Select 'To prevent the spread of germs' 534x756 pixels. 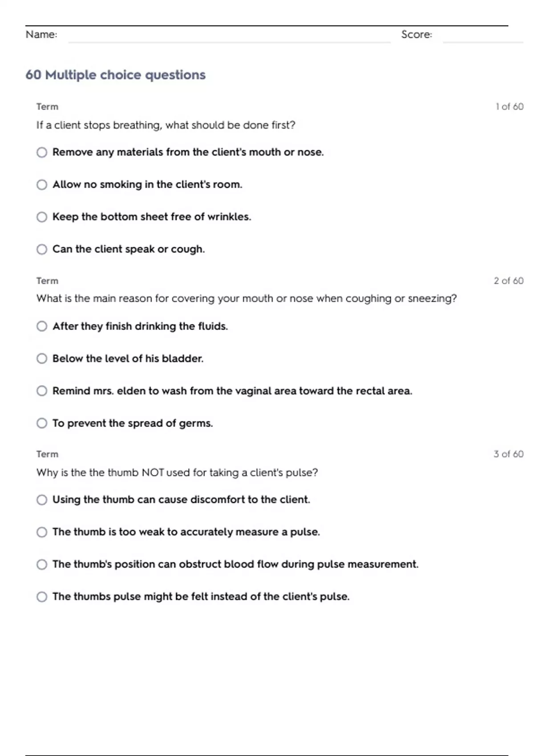(x=42, y=423)
